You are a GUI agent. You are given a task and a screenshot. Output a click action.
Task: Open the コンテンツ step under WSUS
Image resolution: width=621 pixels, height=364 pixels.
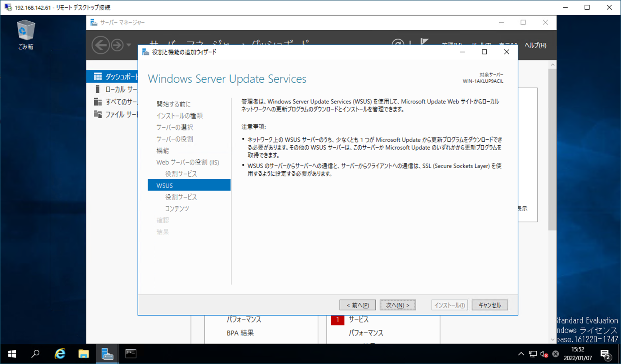(177, 208)
